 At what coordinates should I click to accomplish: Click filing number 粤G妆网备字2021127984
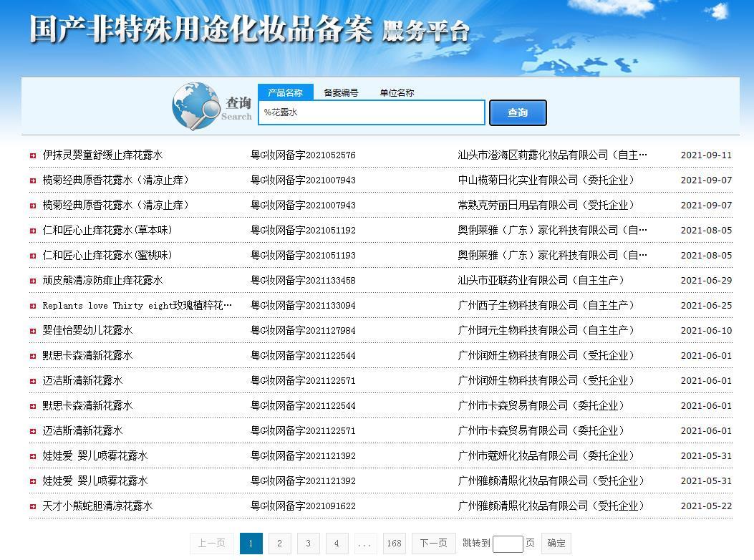point(303,330)
